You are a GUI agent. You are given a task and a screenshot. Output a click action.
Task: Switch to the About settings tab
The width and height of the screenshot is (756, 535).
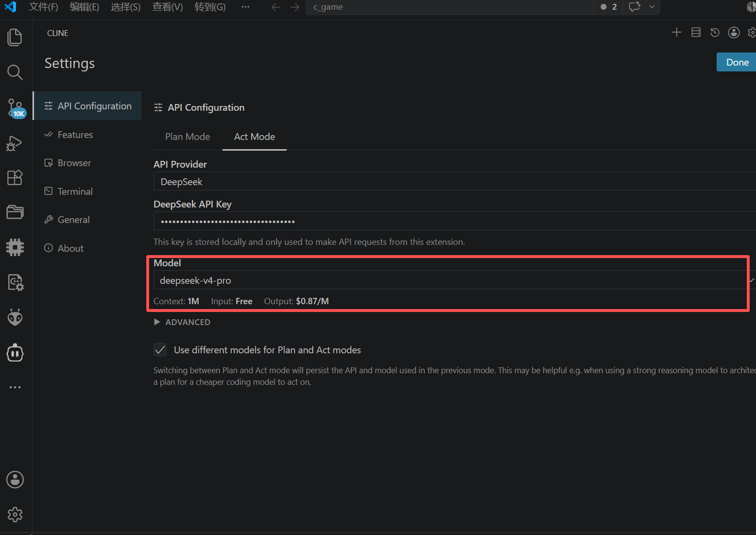87,248
